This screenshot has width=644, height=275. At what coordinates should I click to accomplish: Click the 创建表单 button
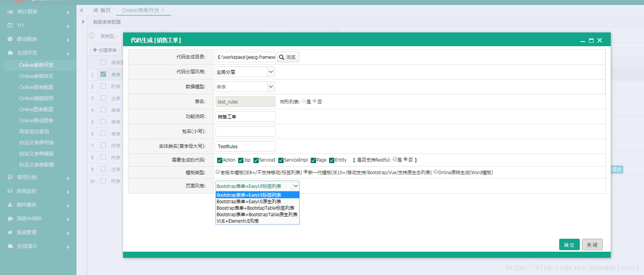click(105, 50)
